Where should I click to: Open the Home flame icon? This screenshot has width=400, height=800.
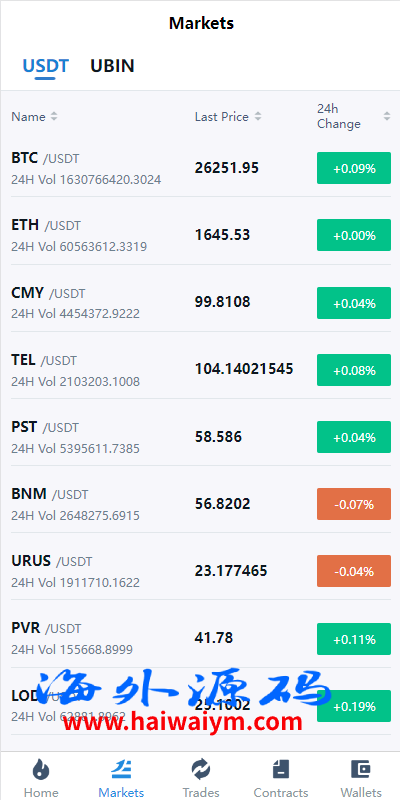pos(41,769)
